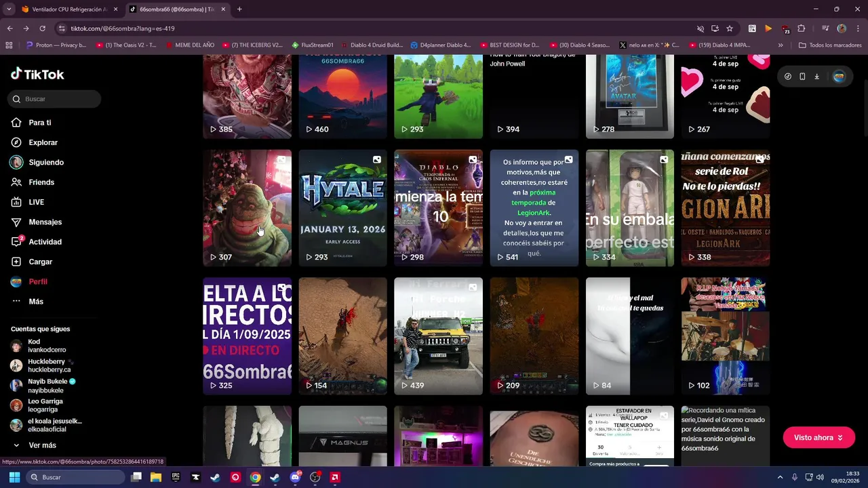Viewport: 868px width, 488px height.
Task: Open Friends section
Action: click(x=33, y=182)
